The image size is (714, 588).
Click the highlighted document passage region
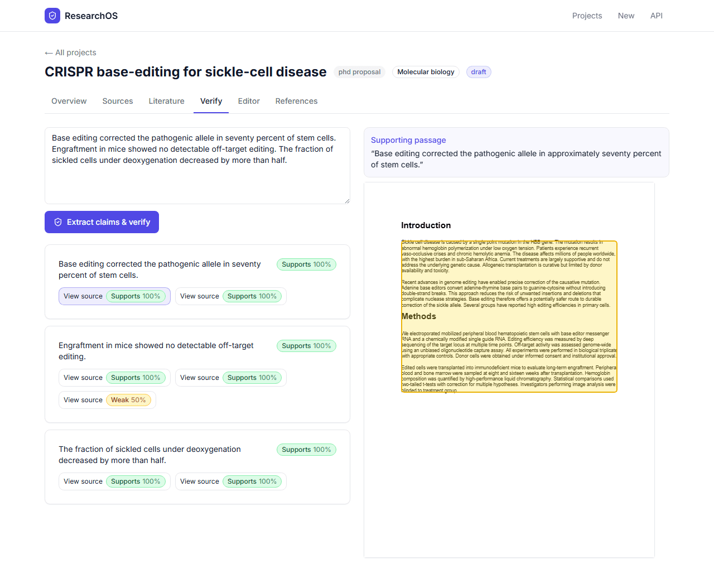point(509,316)
